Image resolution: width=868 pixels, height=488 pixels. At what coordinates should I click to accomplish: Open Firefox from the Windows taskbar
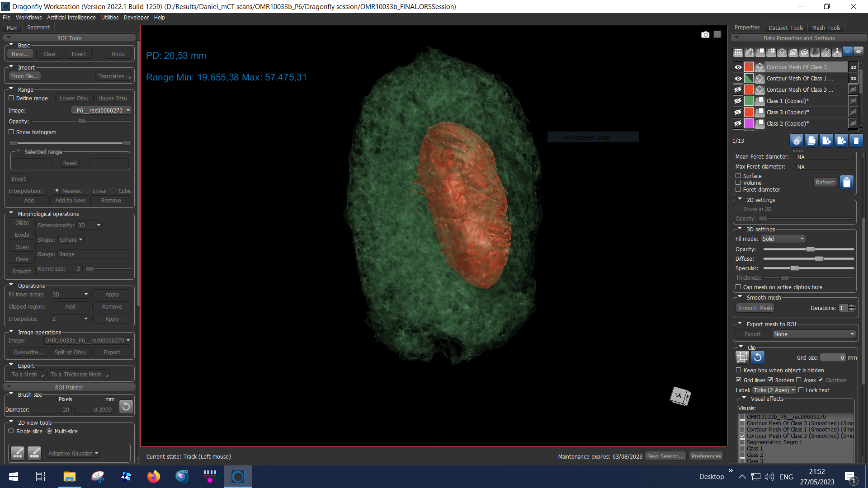[x=154, y=477]
